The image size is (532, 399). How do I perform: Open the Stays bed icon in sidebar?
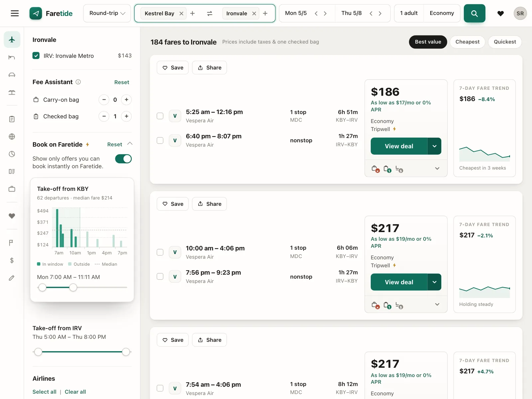pos(12,57)
